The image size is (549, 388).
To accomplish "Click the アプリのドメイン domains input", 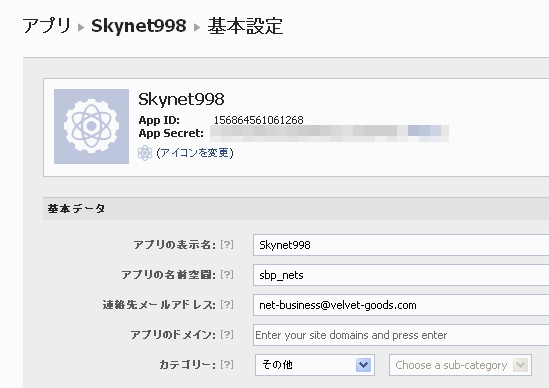I will pyautogui.click(x=401, y=335).
